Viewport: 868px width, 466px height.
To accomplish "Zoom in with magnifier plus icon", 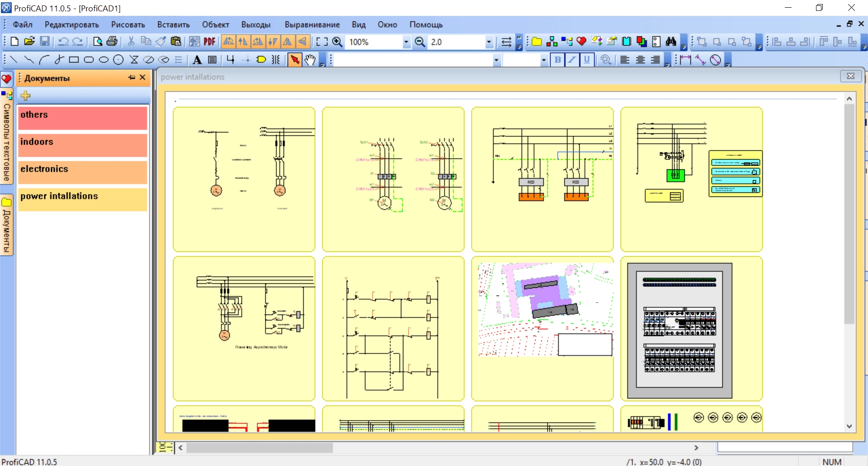I will [x=337, y=42].
